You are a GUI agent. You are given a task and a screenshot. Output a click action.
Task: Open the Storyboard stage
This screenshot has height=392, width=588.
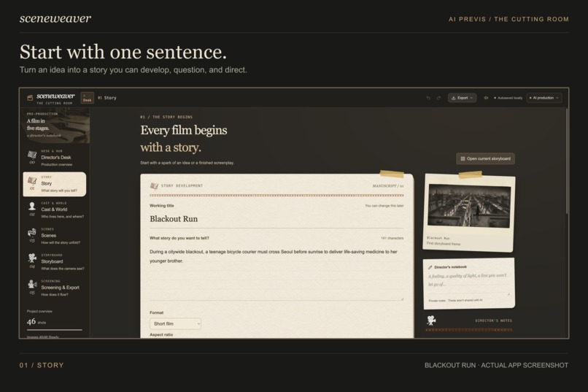point(55,262)
